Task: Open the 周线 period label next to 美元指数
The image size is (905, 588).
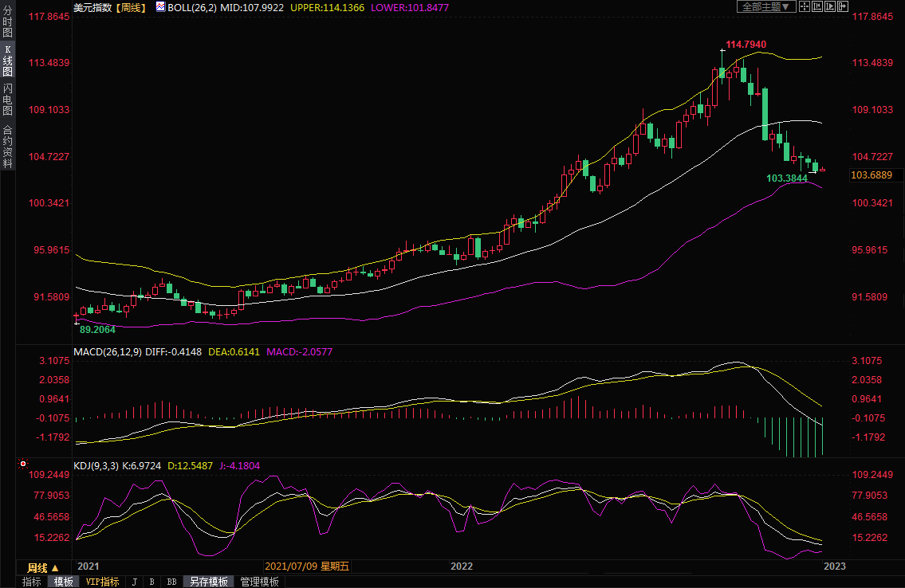Action: tap(132, 7)
